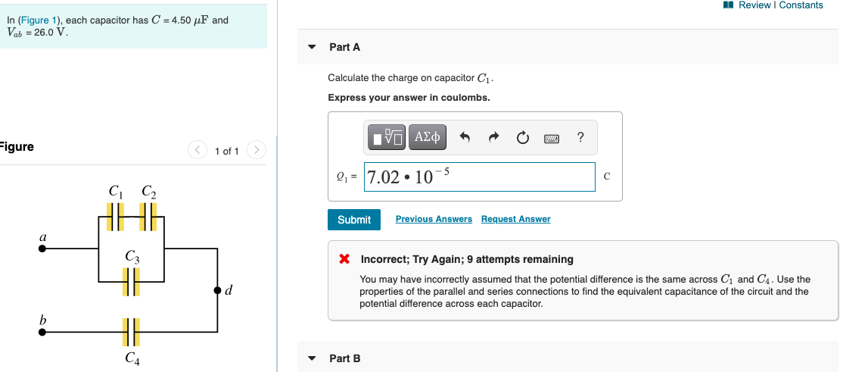Collapse Part A section

pos(312,47)
